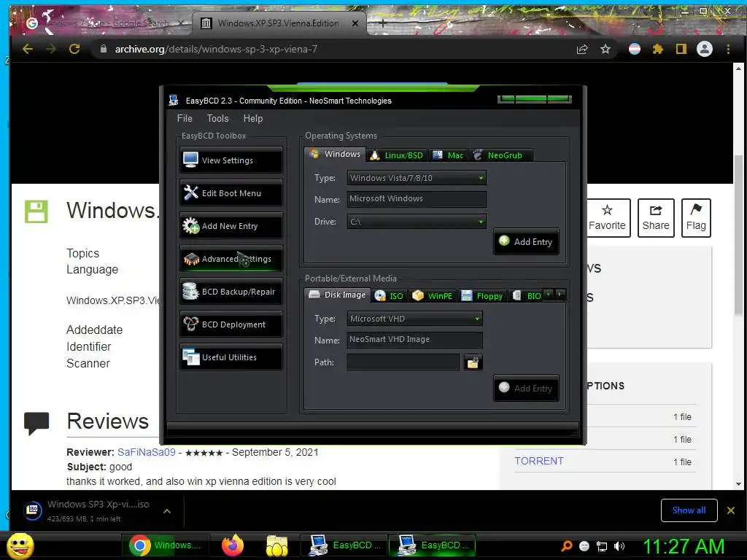
Task: Switch to Linux/BSD tab
Action: (397, 155)
